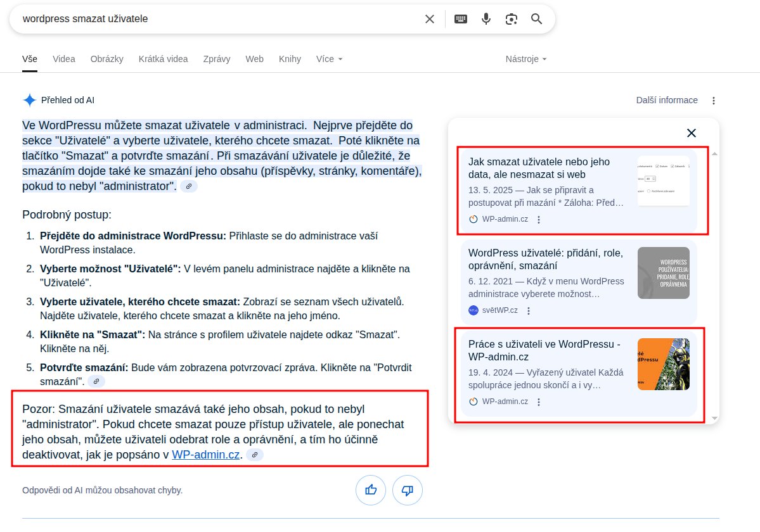The image size is (760, 532).
Task: Click sources panel scroll up arrow
Action: [x=714, y=153]
